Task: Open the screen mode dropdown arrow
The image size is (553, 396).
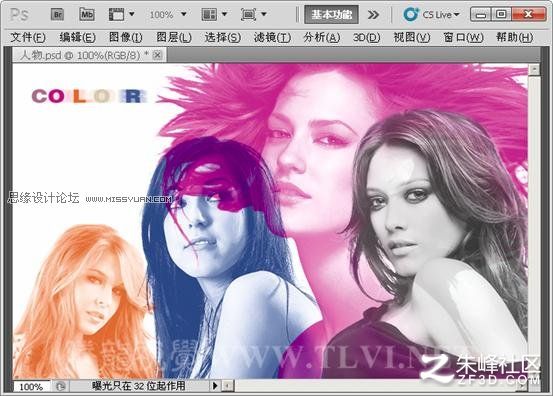Action: tap(264, 14)
